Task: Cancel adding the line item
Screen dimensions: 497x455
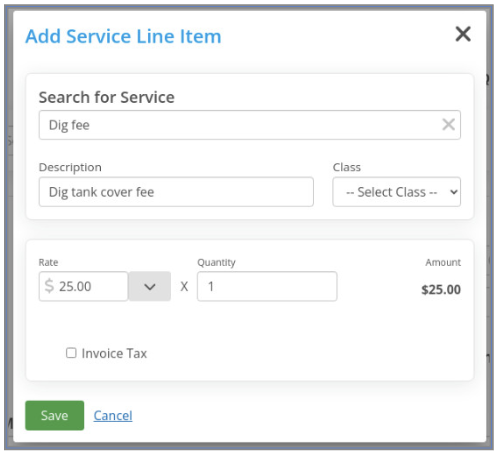Action: 113,416
